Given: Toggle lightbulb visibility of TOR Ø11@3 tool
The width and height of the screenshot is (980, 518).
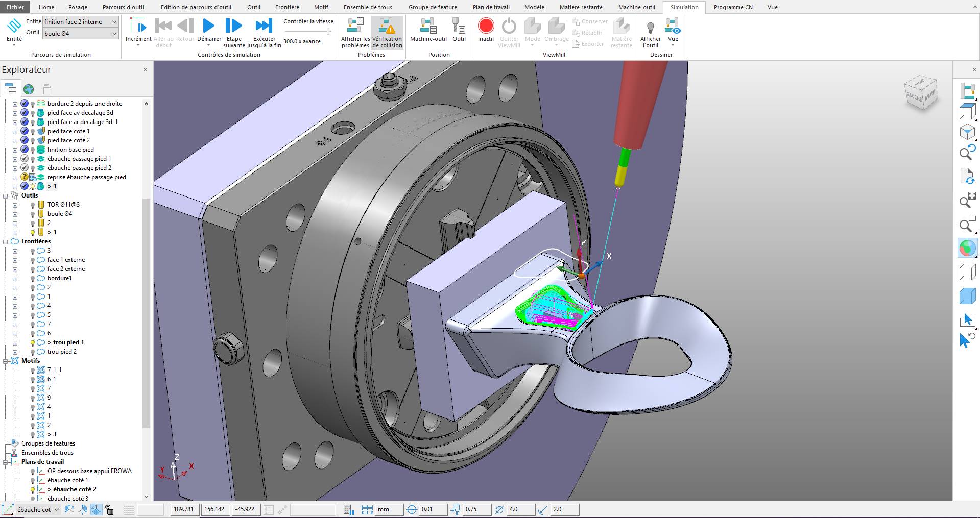Looking at the screenshot, I should coord(33,205).
